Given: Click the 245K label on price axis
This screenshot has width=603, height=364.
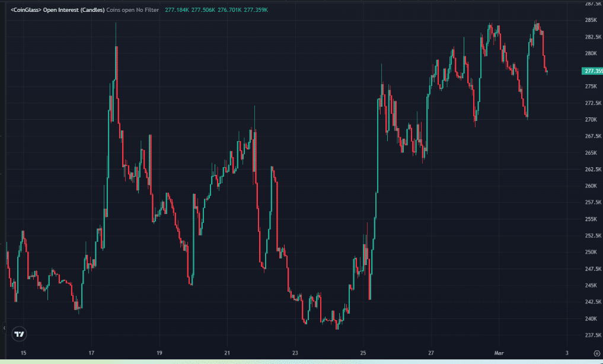Looking at the screenshot, I should pyautogui.click(x=591, y=285).
